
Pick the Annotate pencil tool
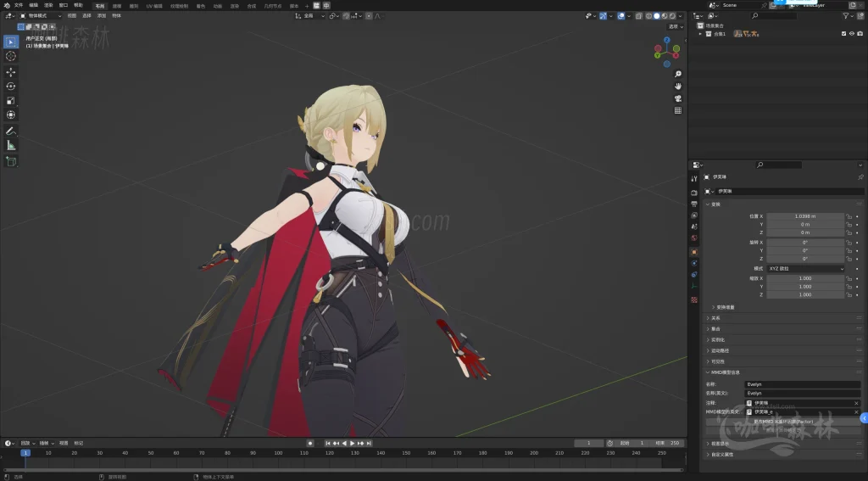[x=10, y=131]
